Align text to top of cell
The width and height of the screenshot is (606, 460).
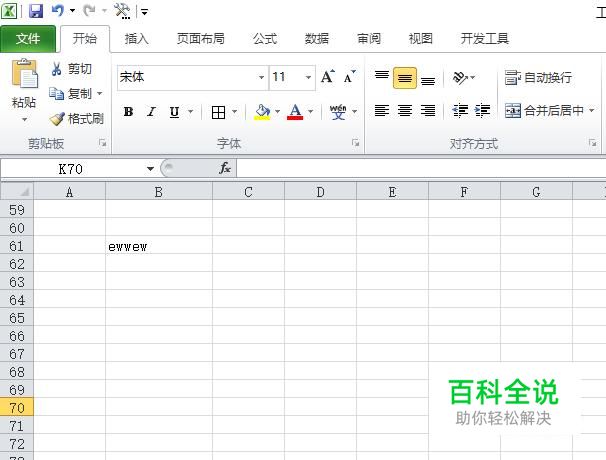tap(382, 77)
